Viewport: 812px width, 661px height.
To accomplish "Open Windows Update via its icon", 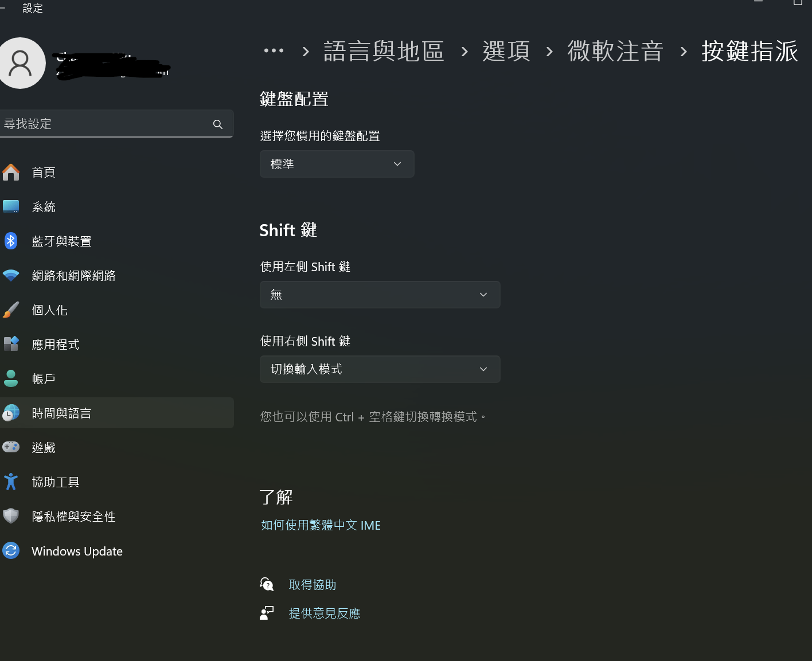I will point(11,550).
